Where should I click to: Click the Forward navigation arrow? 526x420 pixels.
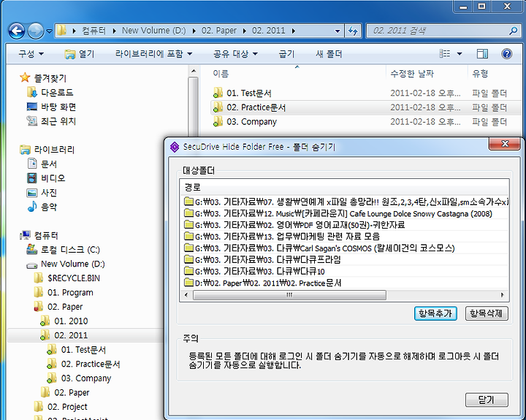36,31
